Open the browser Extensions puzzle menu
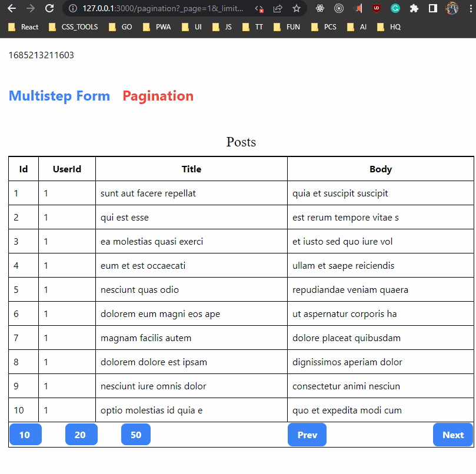The width and height of the screenshot is (476, 474). coord(414,9)
